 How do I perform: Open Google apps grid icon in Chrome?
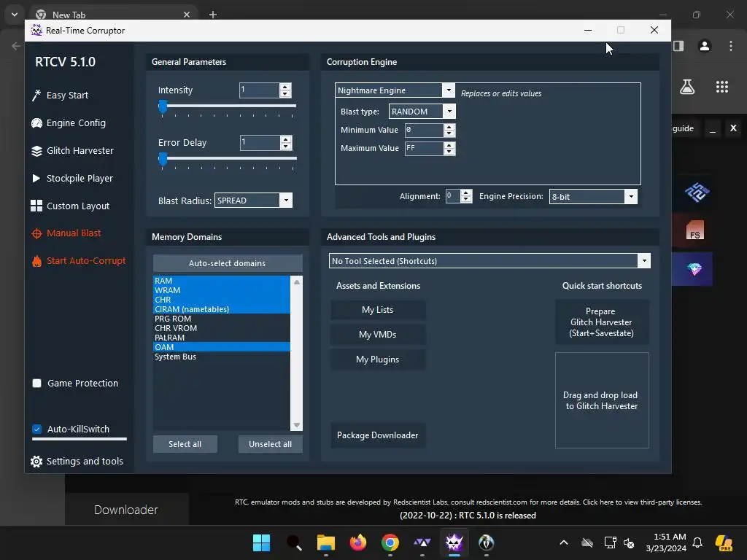tap(722, 87)
